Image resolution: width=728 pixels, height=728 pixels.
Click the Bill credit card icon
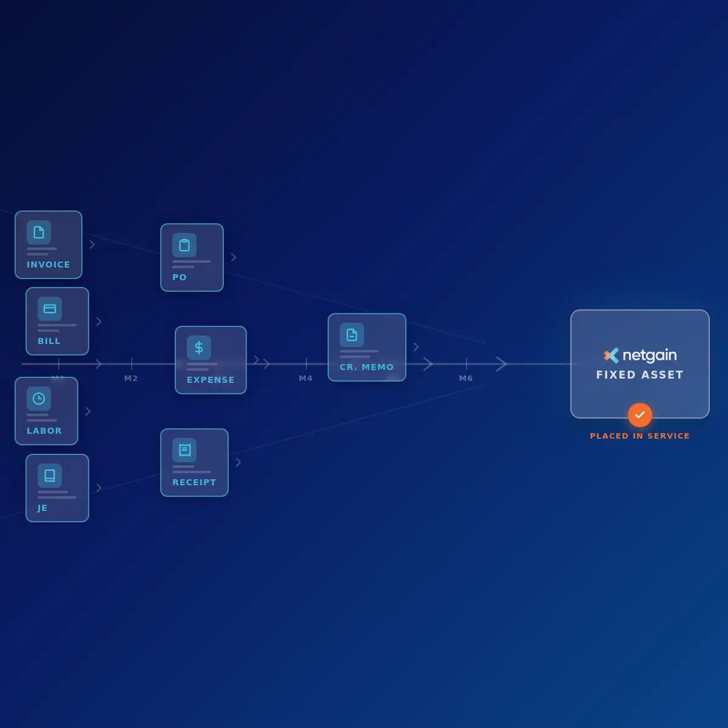click(50, 309)
